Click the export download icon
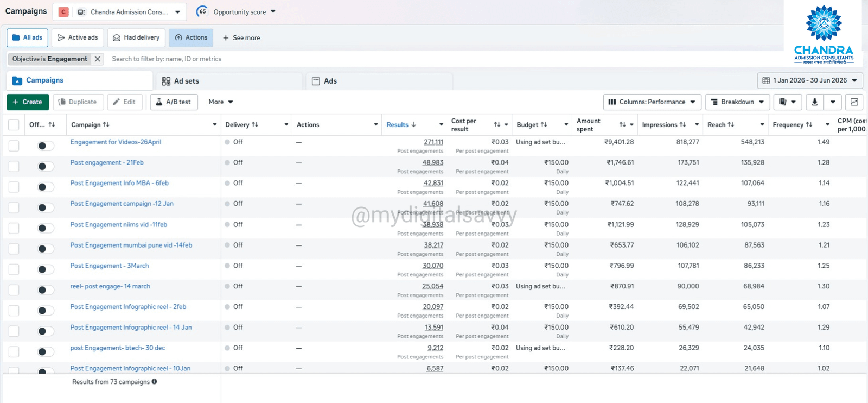Viewport: 868px width, 403px height. pyautogui.click(x=814, y=102)
